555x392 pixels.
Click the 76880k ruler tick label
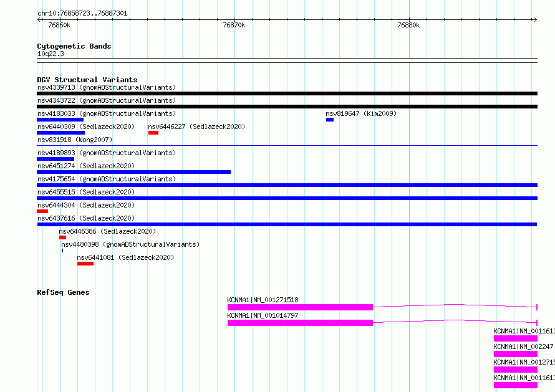pos(408,25)
